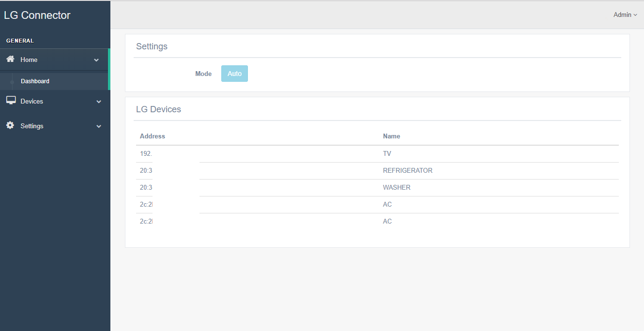
Task: Click the Home house icon in sidebar
Action: [10, 59]
